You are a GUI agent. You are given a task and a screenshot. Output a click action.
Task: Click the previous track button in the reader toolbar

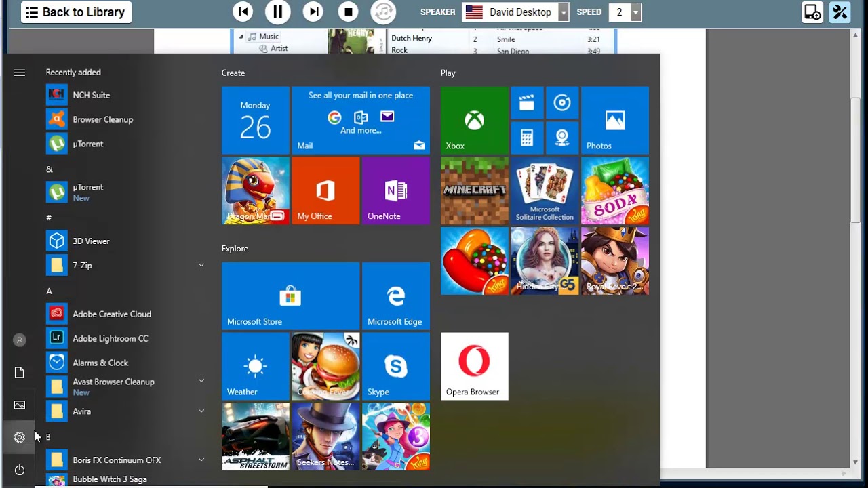point(243,12)
